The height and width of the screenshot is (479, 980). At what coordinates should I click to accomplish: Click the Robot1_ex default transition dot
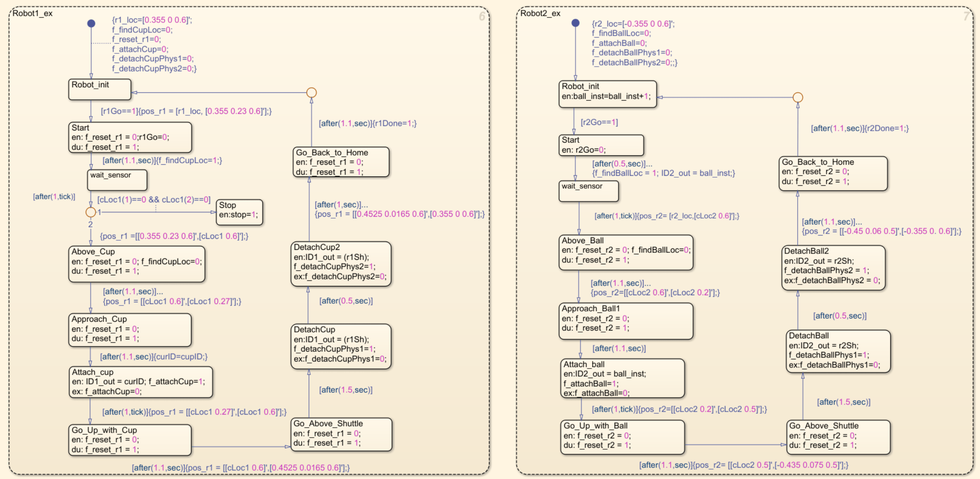tap(91, 24)
